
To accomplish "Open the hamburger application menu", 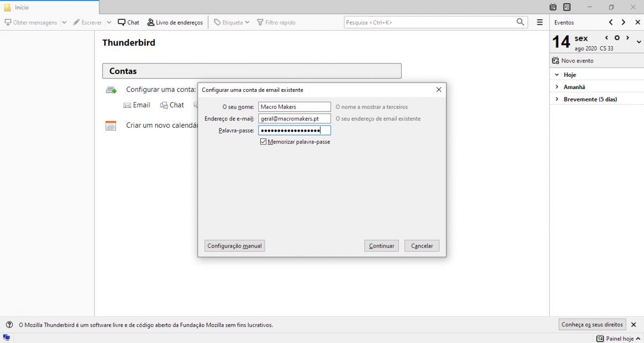I will [540, 23].
